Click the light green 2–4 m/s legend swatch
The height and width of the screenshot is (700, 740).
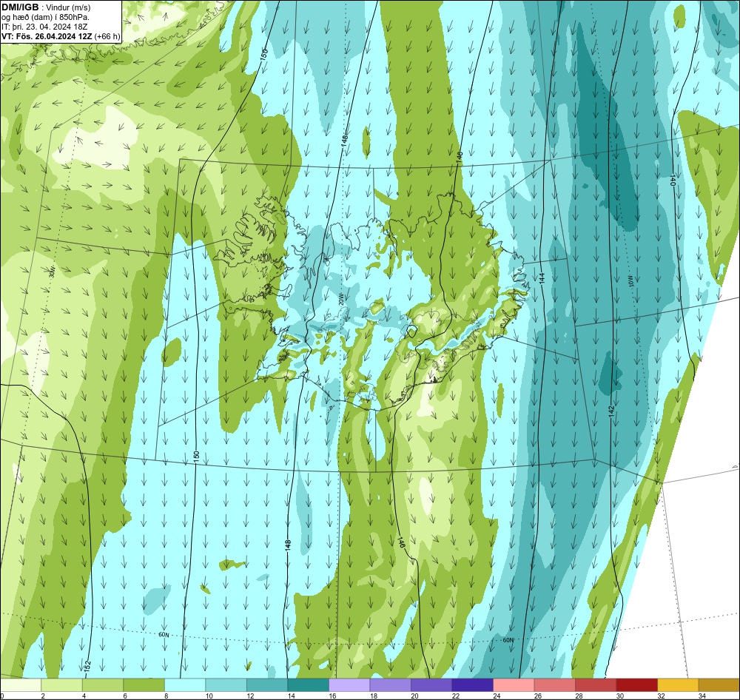click(x=62, y=685)
